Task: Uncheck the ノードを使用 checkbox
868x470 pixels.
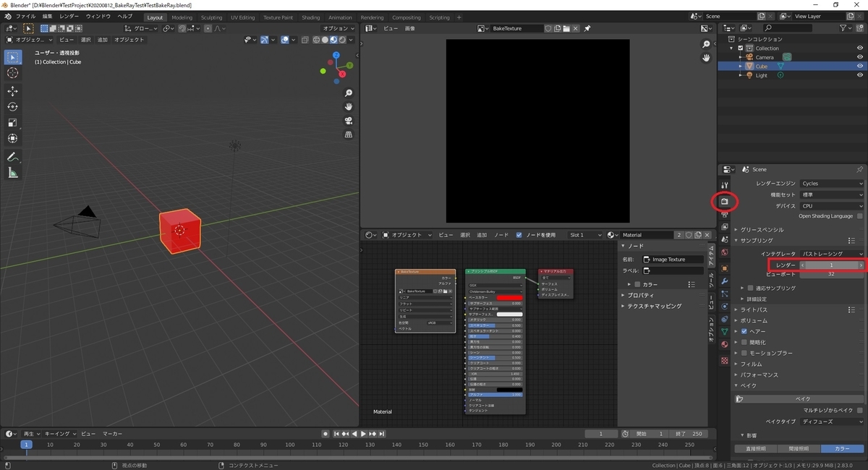Action: point(519,235)
